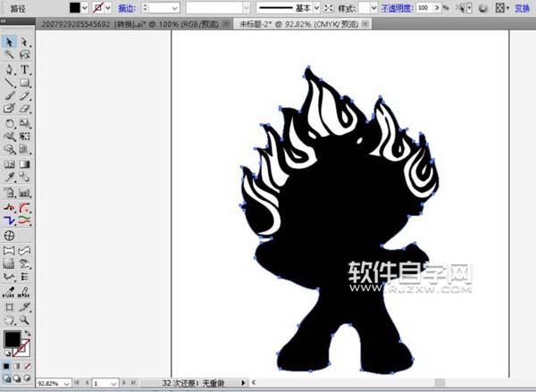Click the control bar stroke swatch

(98, 7)
